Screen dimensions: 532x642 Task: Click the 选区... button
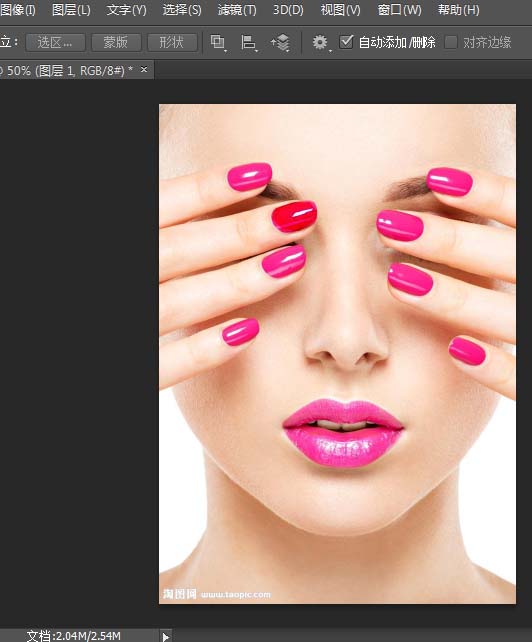pyautogui.click(x=55, y=42)
